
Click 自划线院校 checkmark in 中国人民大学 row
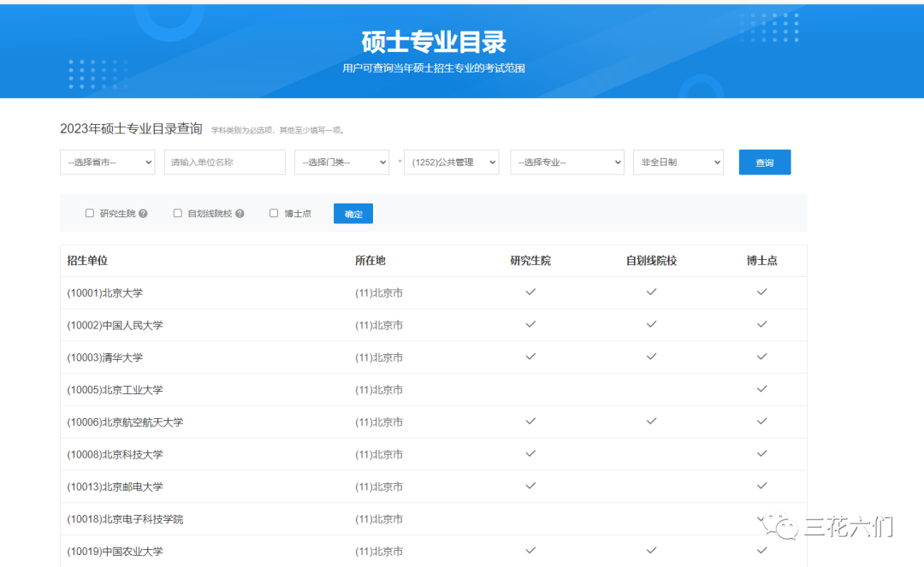coord(651,324)
